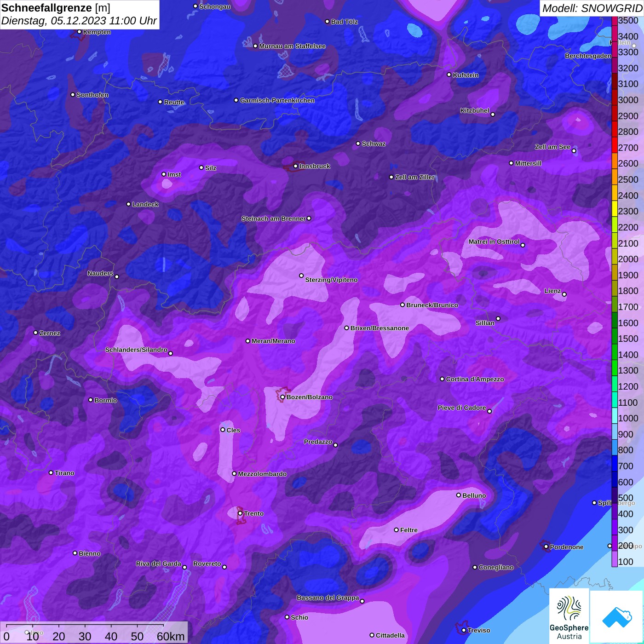Image resolution: width=644 pixels, height=644 pixels.
Task: Click the Innsbruck city marker
Action: [296, 166]
